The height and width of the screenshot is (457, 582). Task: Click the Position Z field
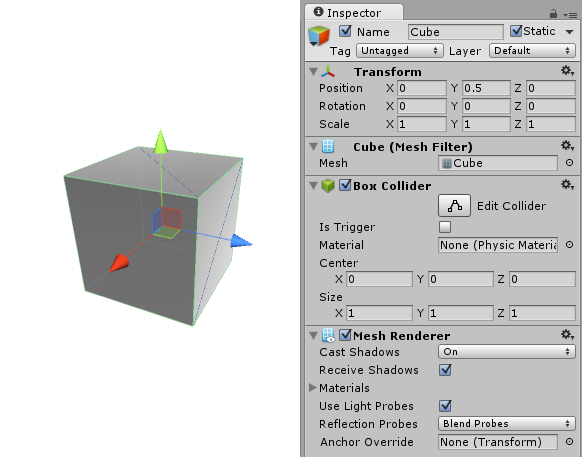point(551,88)
